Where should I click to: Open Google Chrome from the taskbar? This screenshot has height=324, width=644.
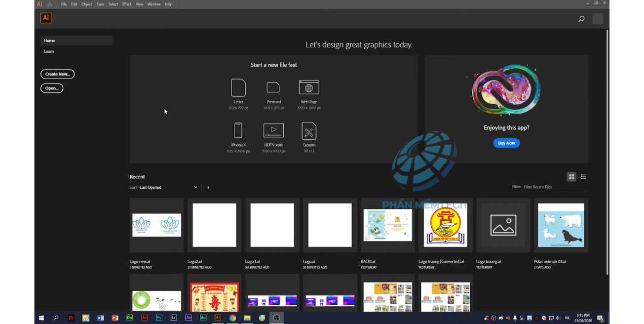pos(232,318)
